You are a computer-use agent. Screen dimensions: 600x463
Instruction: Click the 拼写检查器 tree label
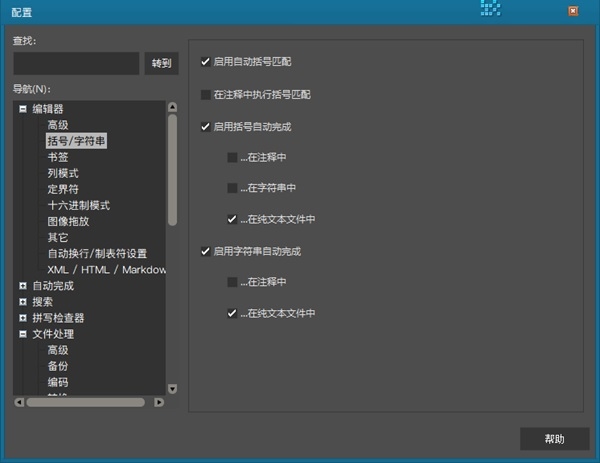pos(58,318)
